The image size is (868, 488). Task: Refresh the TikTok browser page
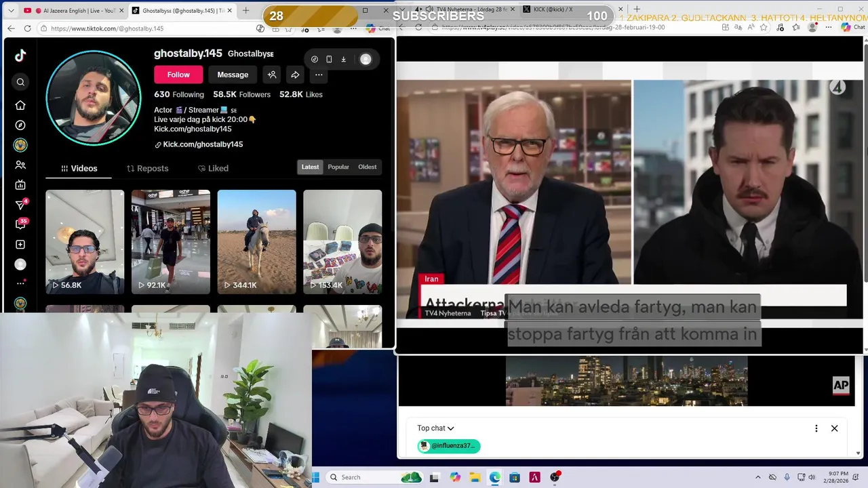27,28
